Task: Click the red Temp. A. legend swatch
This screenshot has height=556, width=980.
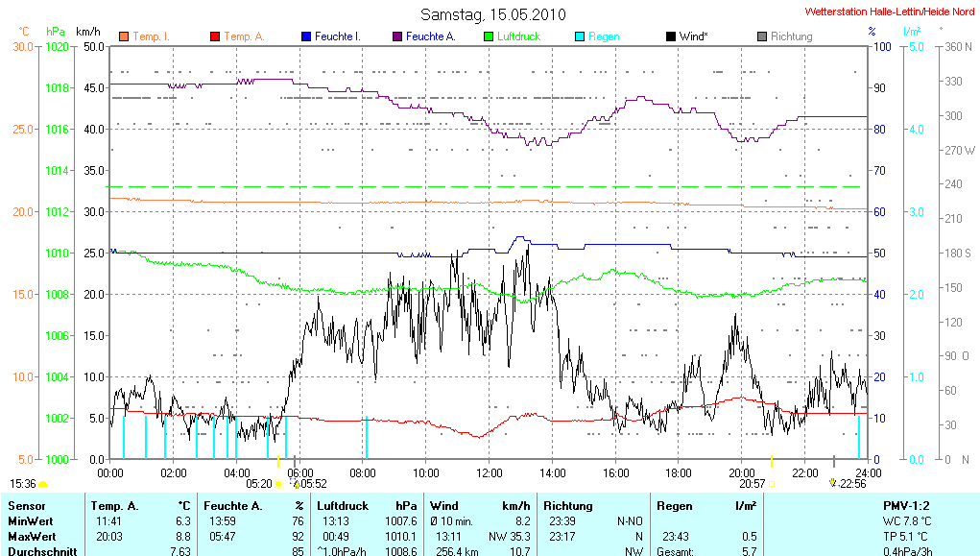Action: pyautogui.click(x=214, y=36)
